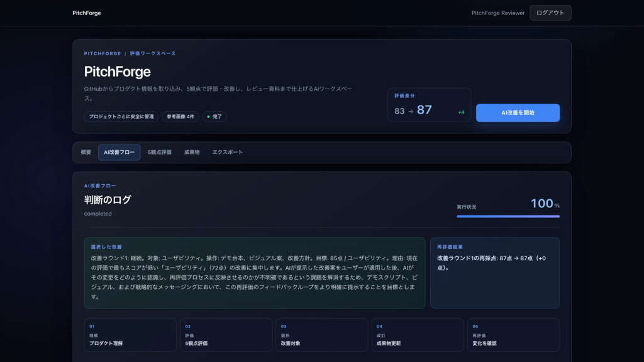
Task: Click the 参考画像 4件 chip
Action: coord(180,116)
